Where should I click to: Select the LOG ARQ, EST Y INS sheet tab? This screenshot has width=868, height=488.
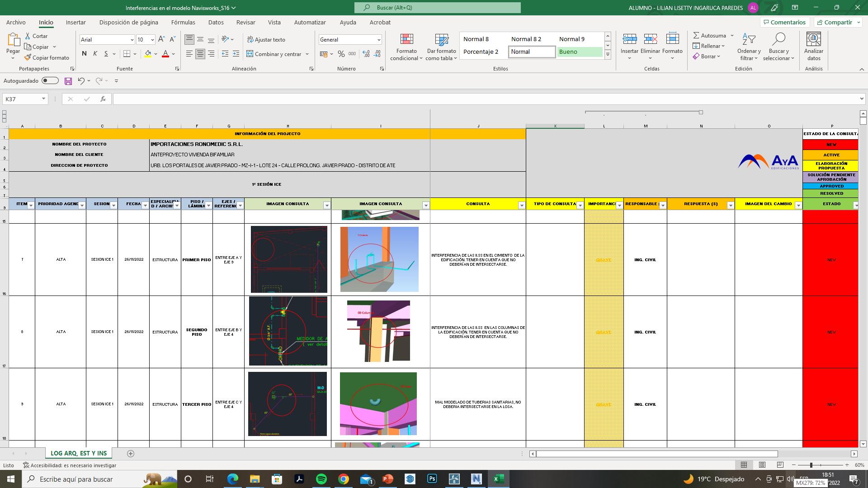click(79, 453)
